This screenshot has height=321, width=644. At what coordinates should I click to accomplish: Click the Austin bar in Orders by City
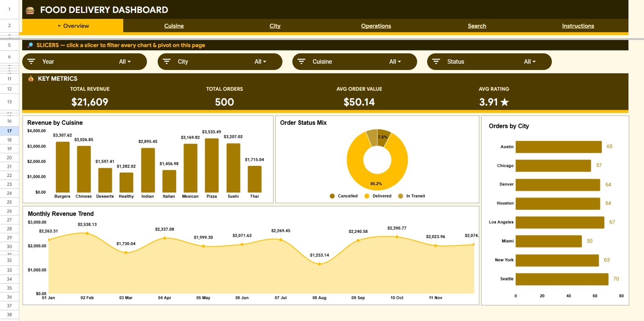559,147
